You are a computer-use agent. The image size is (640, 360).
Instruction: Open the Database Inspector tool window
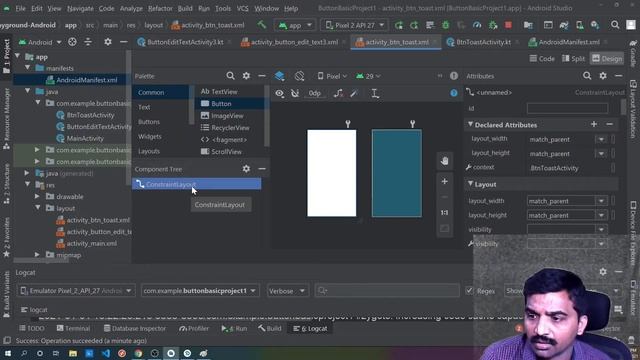coord(135,328)
